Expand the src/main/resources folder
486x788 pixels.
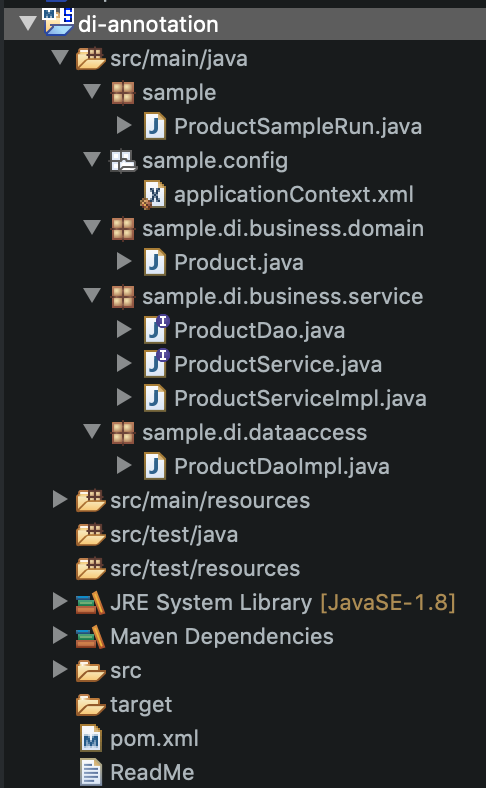(60, 500)
